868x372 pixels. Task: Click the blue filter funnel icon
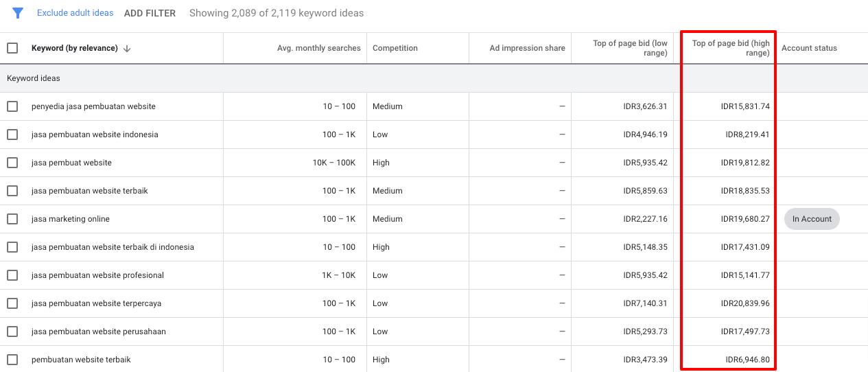coord(18,13)
